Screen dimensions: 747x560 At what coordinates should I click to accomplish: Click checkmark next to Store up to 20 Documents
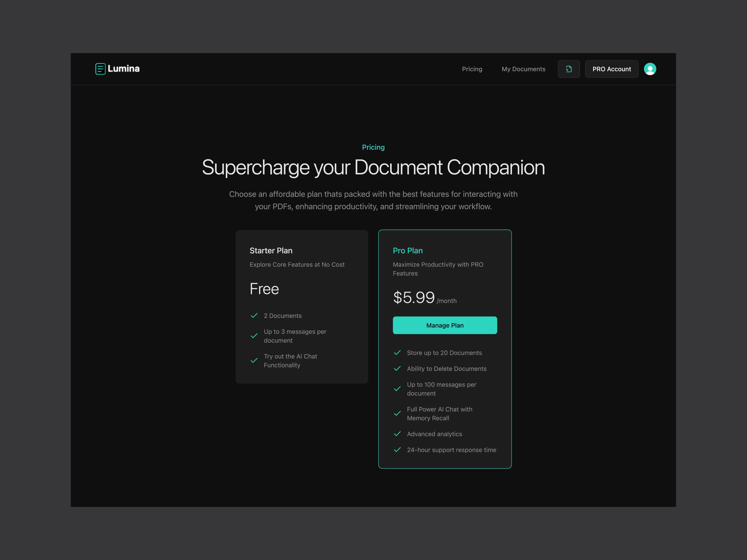click(x=397, y=353)
